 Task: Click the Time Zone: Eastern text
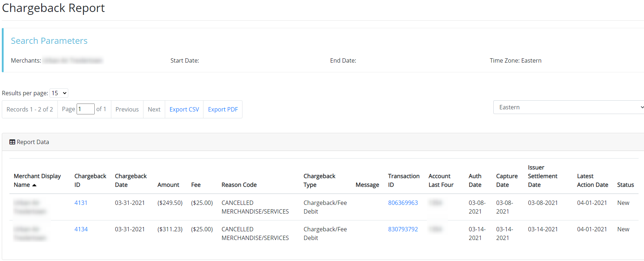tap(515, 60)
